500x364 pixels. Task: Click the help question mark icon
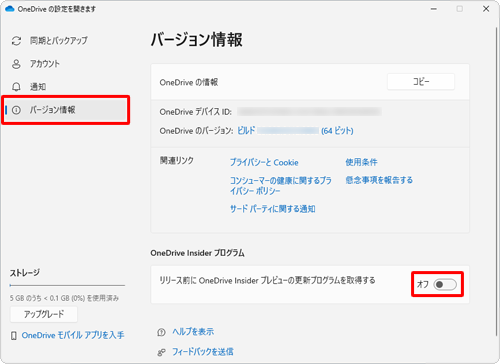pyautogui.click(x=161, y=332)
